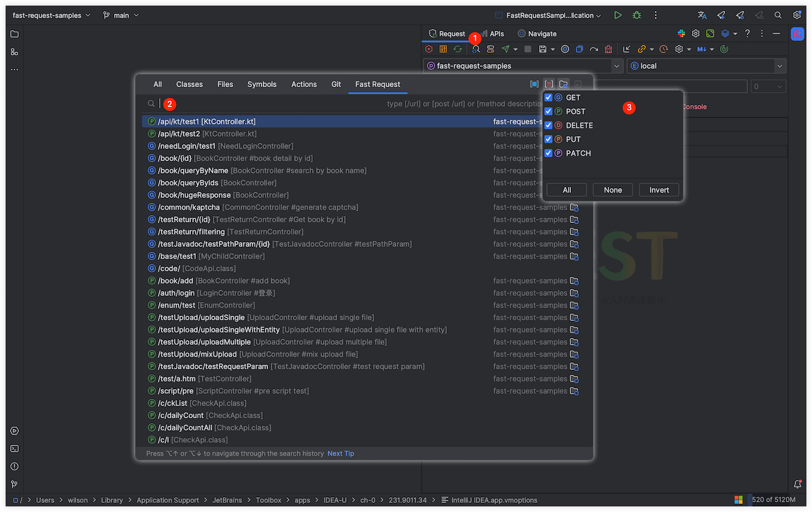Open the APIs tab
Viewport: 812px width, 512px height.
(496, 34)
